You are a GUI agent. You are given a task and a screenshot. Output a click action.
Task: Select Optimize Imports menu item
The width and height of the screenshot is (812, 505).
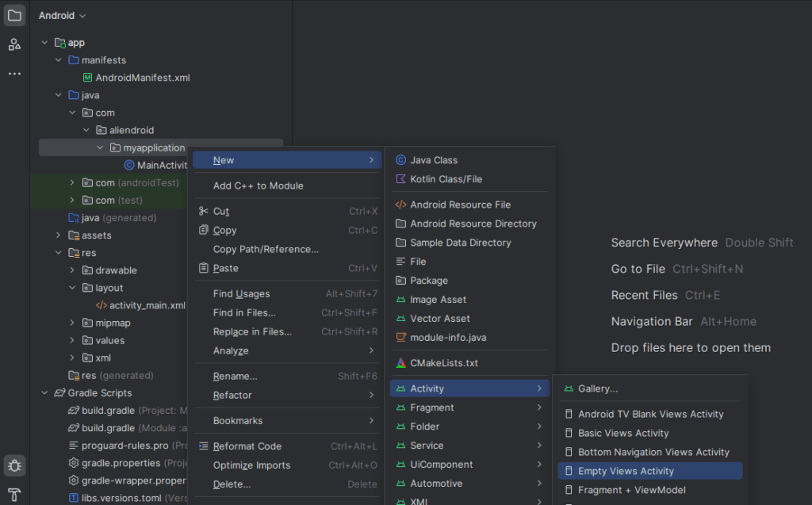pyautogui.click(x=287, y=465)
